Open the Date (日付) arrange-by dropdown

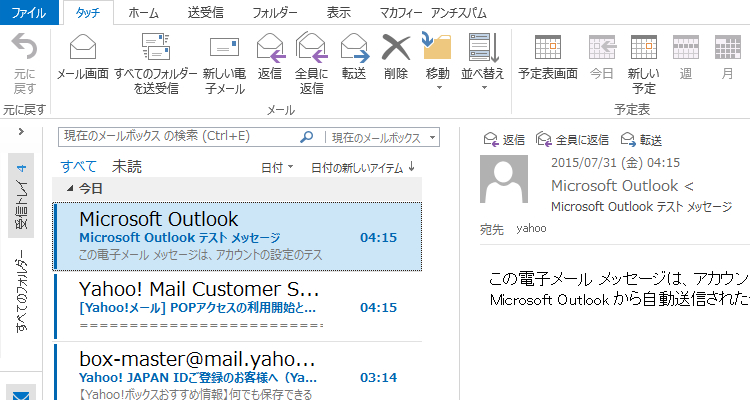(276, 167)
